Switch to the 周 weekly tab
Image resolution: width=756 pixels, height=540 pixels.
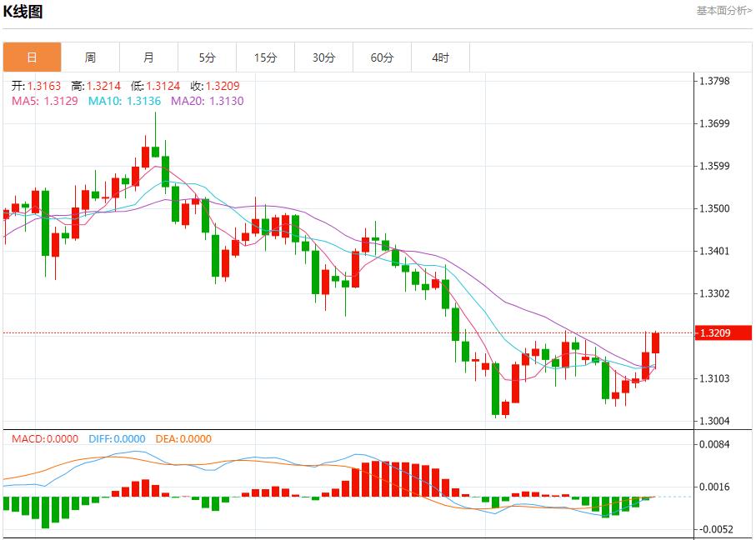tap(90, 57)
